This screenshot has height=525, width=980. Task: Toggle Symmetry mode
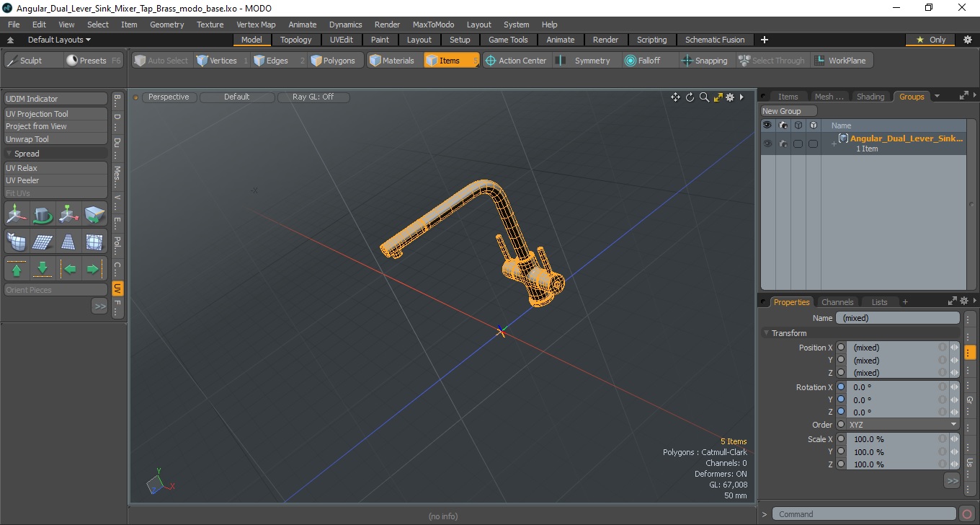pyautogui.click(x=584, y=61)
